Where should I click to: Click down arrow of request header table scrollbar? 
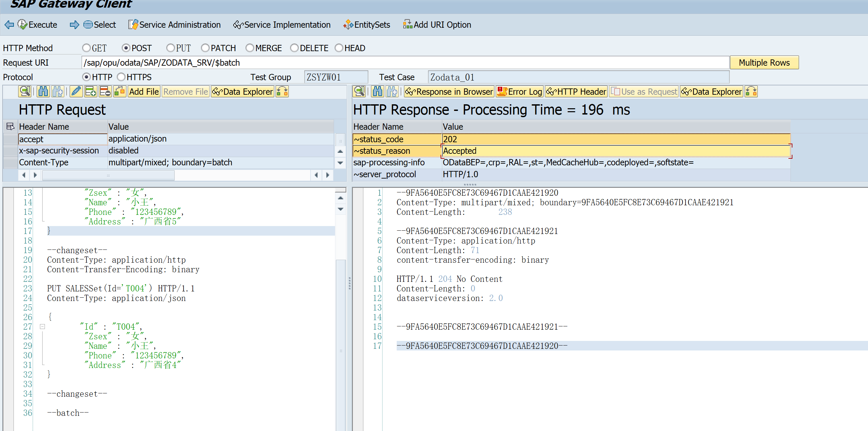(x=340, y=163)
